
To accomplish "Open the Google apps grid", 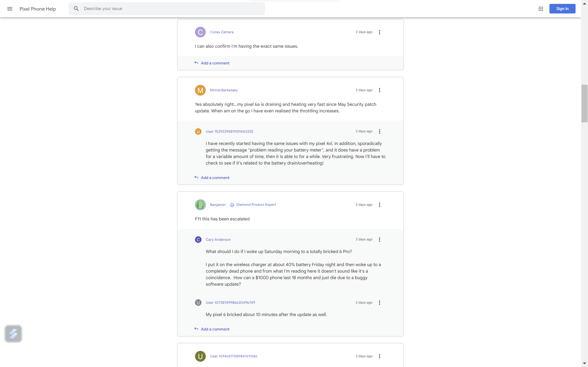I will point(541,9).
